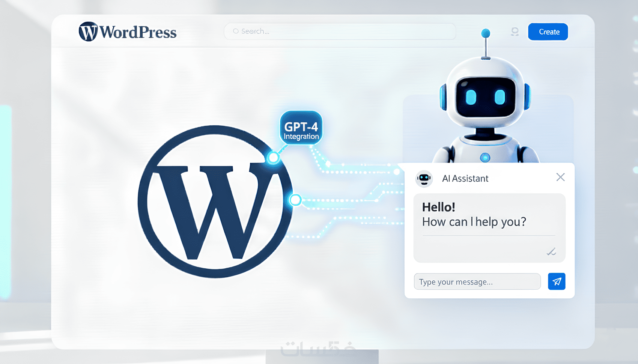638x364 pixels.
Task: Send the message with the paper plane button
Action: pyautogui.click(x=557, y=281)
